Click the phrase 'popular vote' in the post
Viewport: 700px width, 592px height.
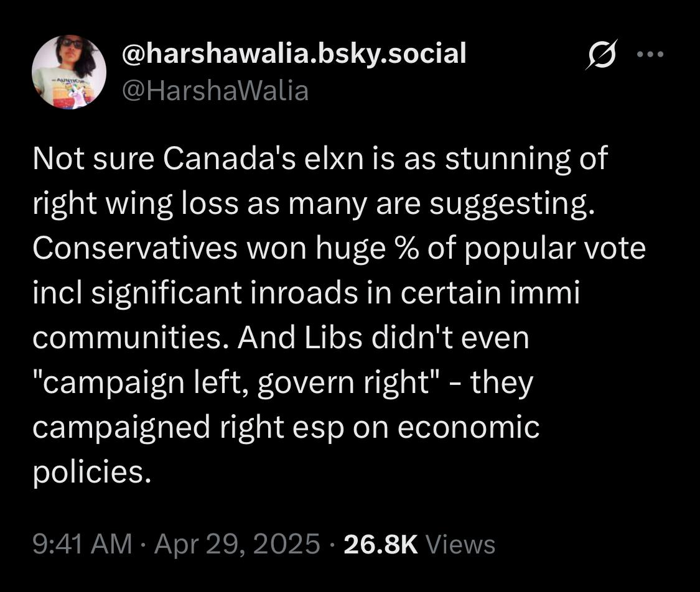point(555,249)
